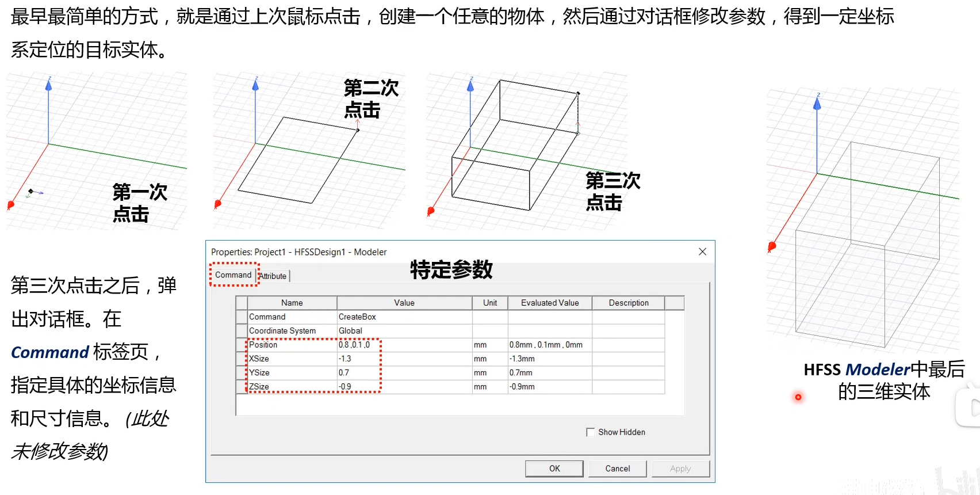Click the Evaluated Value column header
Screen dimensions: 980x495
coord(550,303)
